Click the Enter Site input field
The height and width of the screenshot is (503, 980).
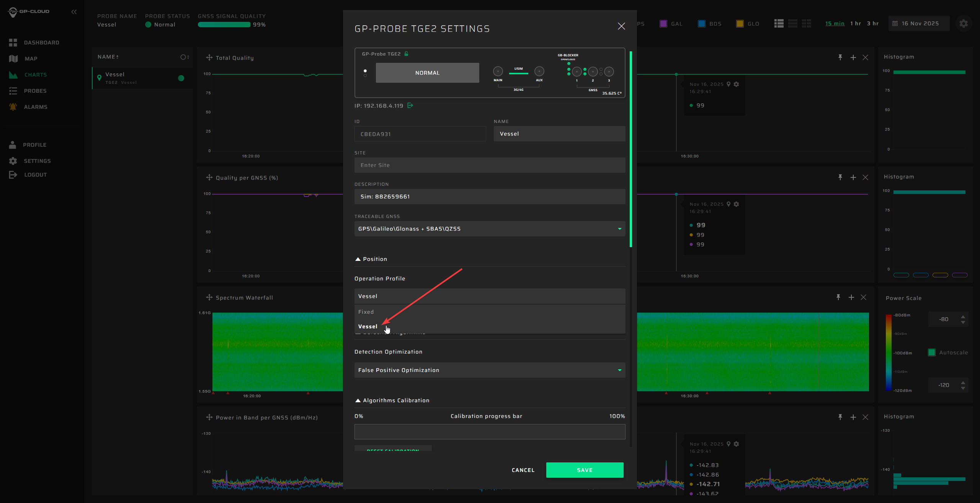[x=489, y=165]
